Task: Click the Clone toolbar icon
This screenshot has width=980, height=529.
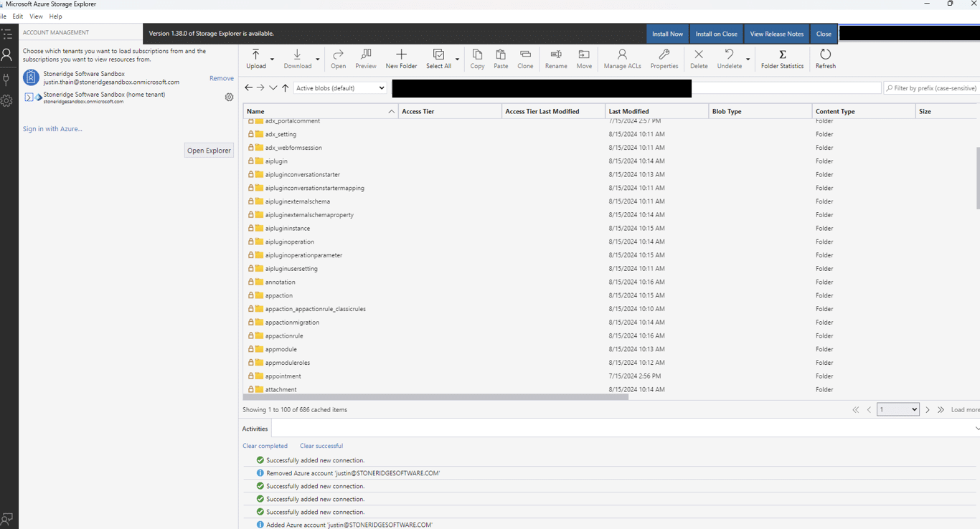Action: pos(525,59)
